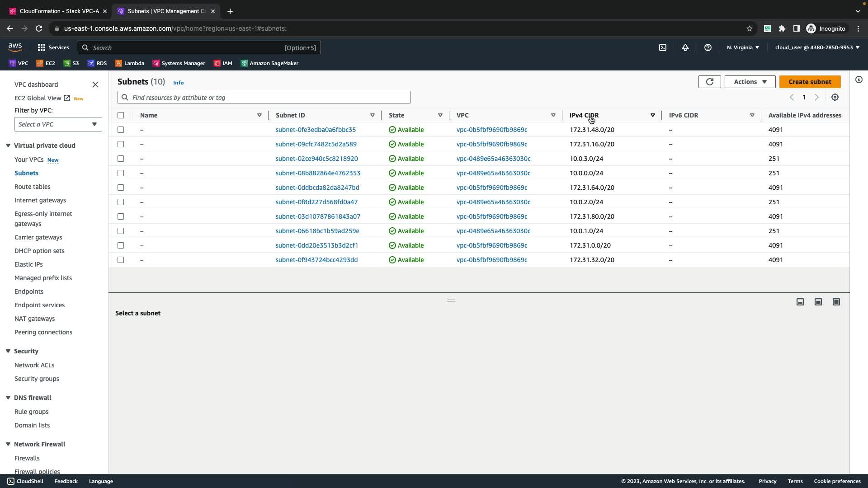Open the N. Virginia region selector
The image size is (868, 488).
(x=743, y=47)
